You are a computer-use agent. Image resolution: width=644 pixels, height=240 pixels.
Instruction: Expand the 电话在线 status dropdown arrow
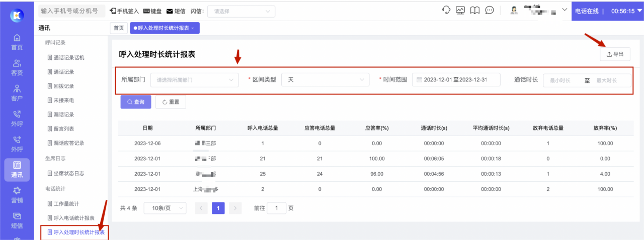(x=639, y=11)
